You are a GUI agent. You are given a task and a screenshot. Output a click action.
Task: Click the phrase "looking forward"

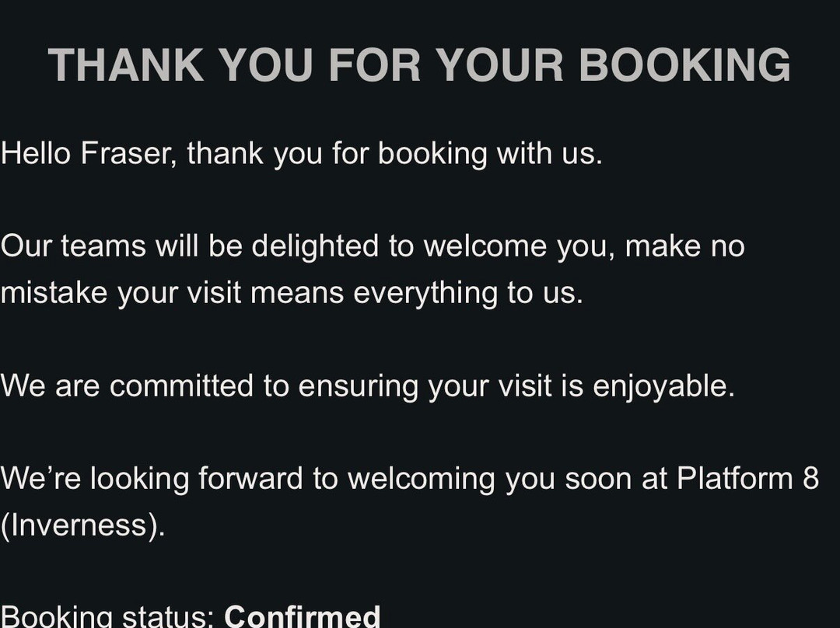click(198, 479)
